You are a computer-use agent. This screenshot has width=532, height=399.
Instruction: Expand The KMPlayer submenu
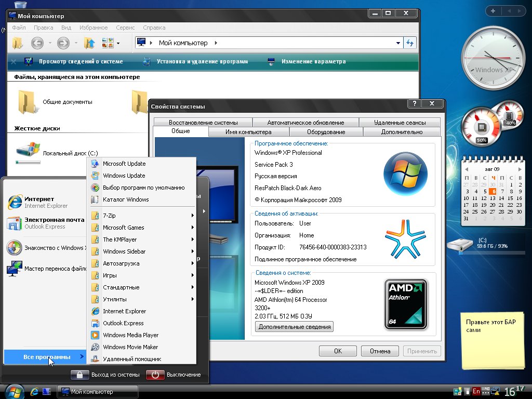click(141, 240)
